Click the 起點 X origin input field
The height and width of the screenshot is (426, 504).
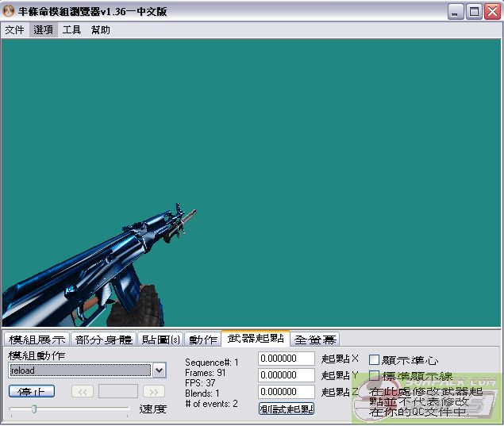click(x=287, y=359)
